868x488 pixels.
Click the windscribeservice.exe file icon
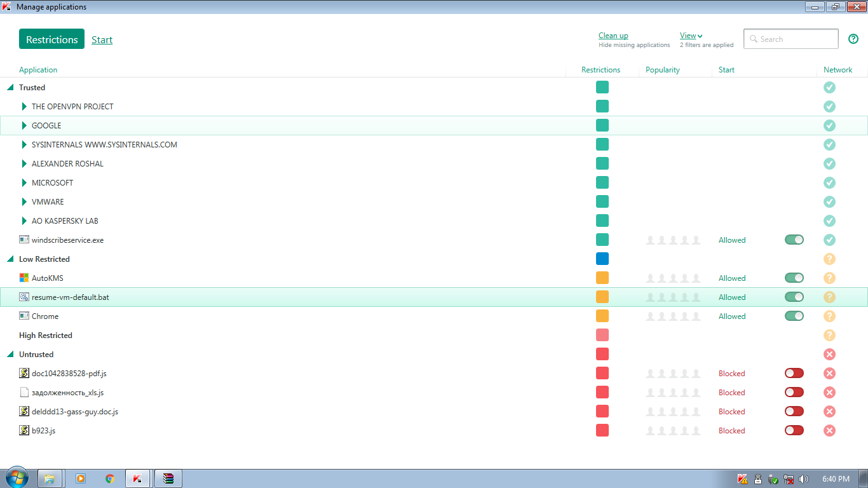click(x=24, y=240)
